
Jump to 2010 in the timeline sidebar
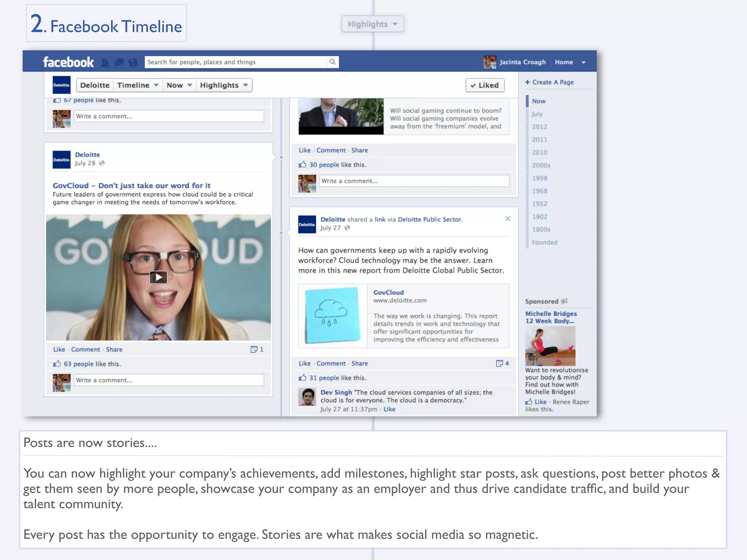tap(539, 152)
